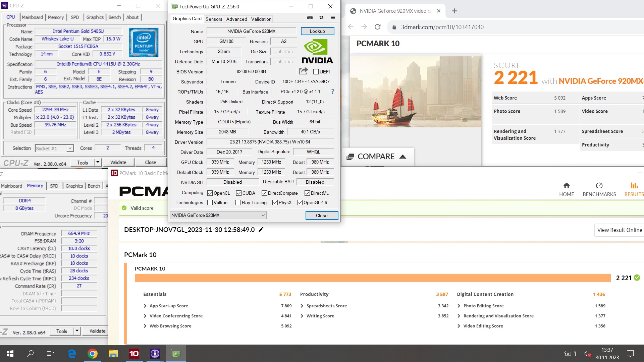Click Validate in top CPU-Z window
The image size is (644, 362).
(118, 162)
